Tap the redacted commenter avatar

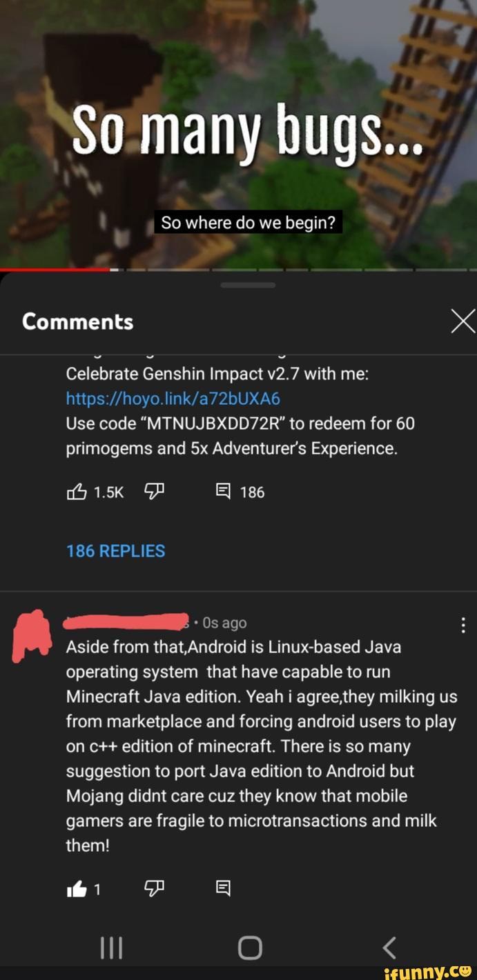(x=32, y=636)
